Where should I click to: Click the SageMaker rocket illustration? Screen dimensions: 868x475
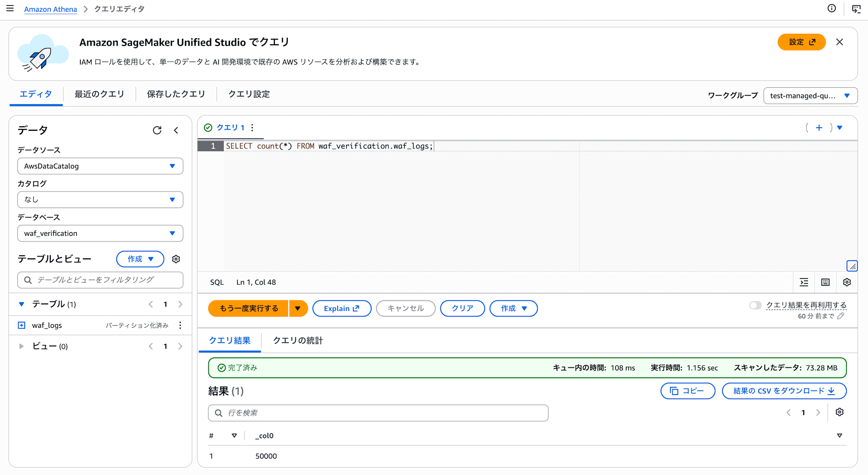(x=43, y=53)
